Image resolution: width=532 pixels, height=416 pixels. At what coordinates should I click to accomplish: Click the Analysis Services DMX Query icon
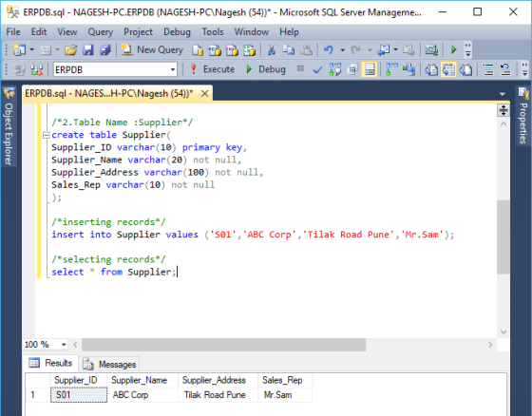click(x=232, y=50)
